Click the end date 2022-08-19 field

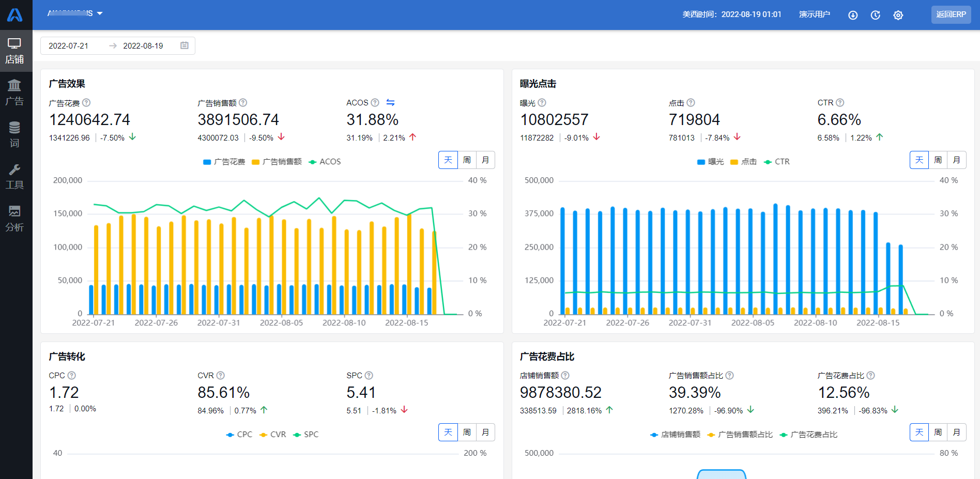pos(143,46)
